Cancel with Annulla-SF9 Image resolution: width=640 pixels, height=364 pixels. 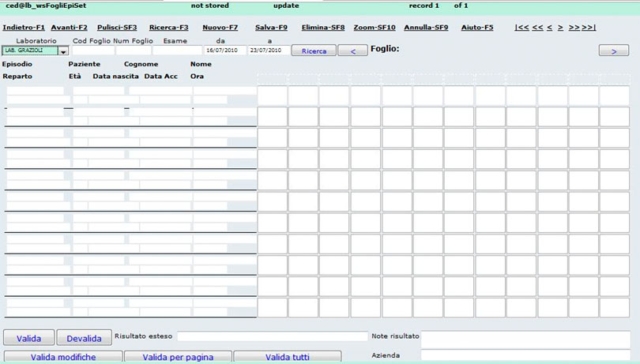coord(426,28)
